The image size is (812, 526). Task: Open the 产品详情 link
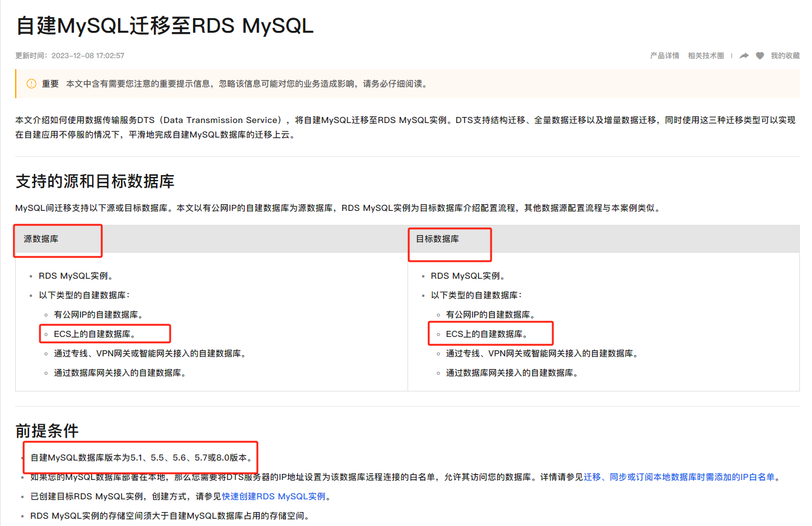pyautogui.click(x=664, y=56)
